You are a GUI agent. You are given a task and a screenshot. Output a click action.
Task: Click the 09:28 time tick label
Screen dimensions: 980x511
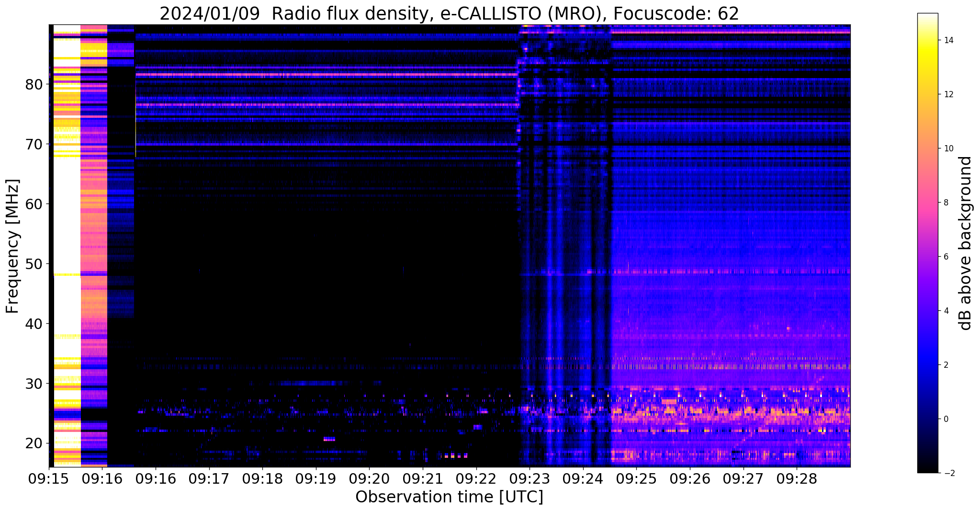tap(797, 479)
